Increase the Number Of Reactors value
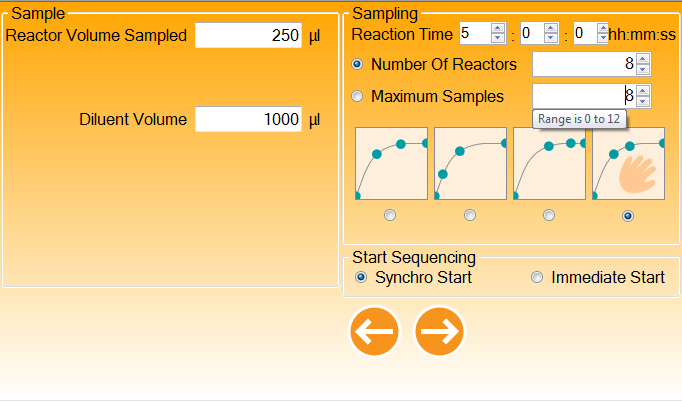This screenshot has width=682, height=403. tap(643, 59)
